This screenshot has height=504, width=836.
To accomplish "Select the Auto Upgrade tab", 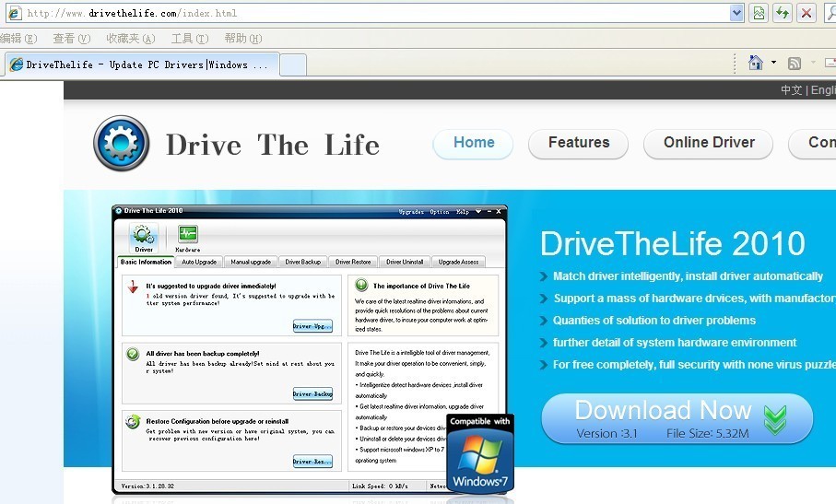I will [x=199, y=262].
